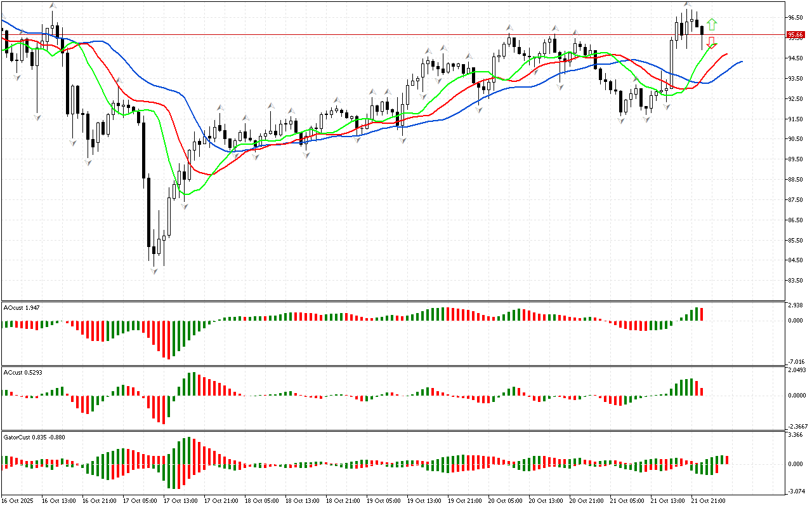Click the red down arrow signal
This screenshot has width=812, height=508.
712,43
